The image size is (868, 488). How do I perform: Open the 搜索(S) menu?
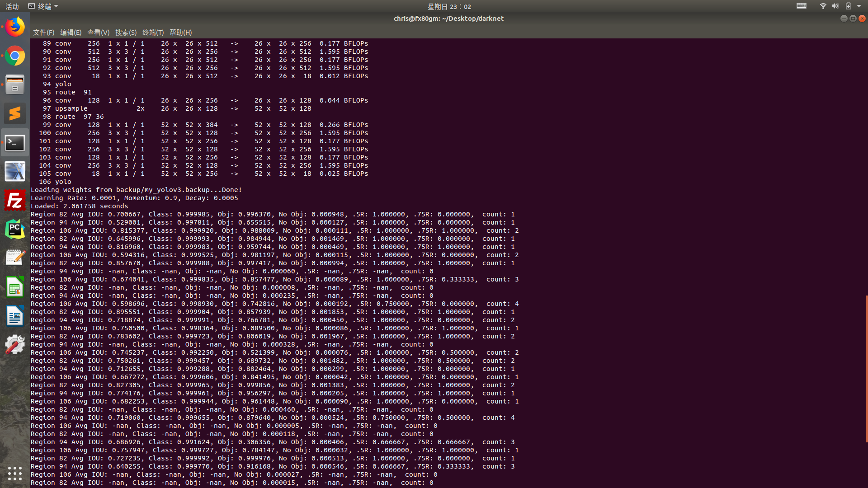pos(126,32)
